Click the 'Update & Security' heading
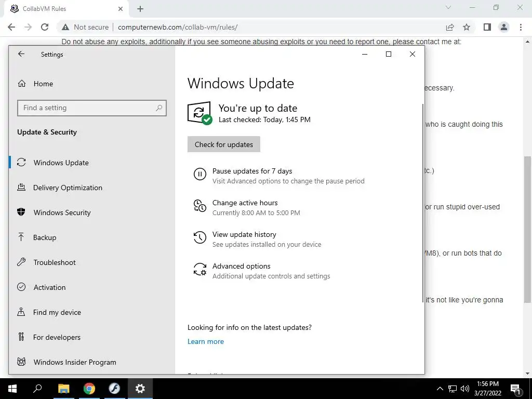The image size is (532, 399). tap(47, 132)
